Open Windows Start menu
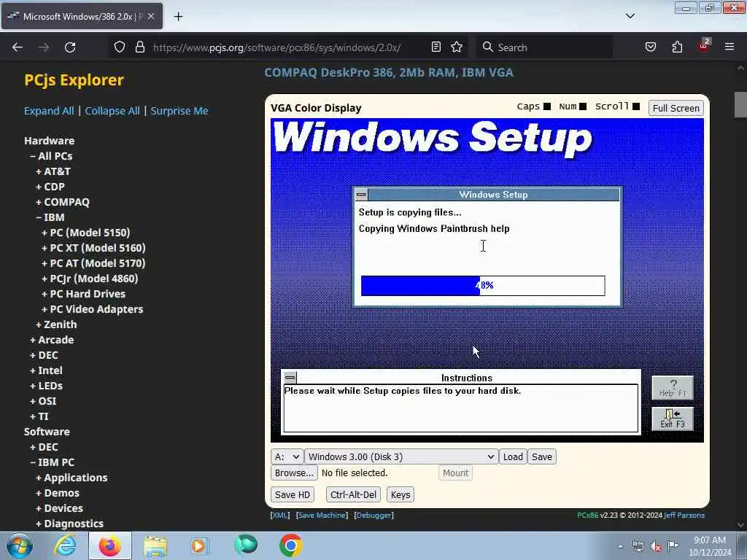The image size is (747, 560). click(20, 545)
